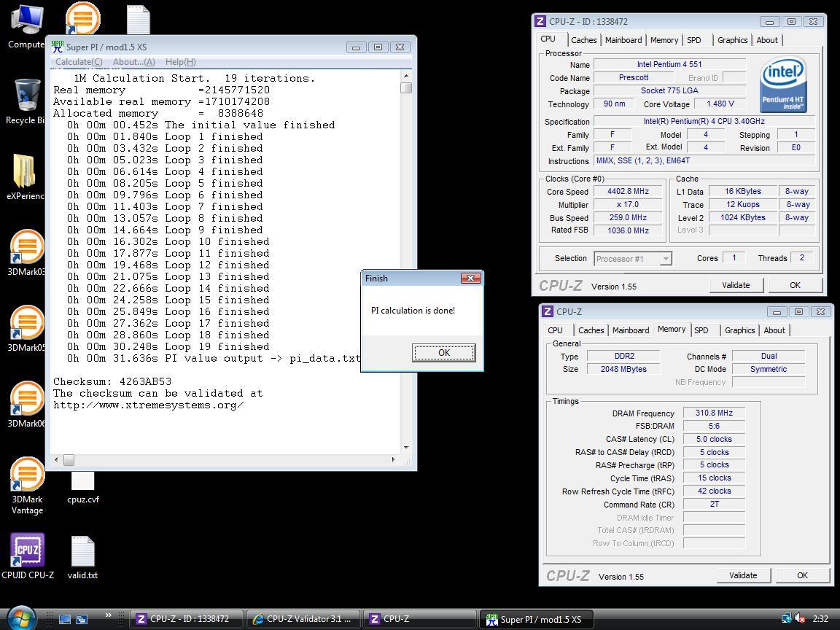840x630 pixels.
Task: Click Validate in lower CPU-Z window
Action: pyautogui.click(x=743, y=575)
